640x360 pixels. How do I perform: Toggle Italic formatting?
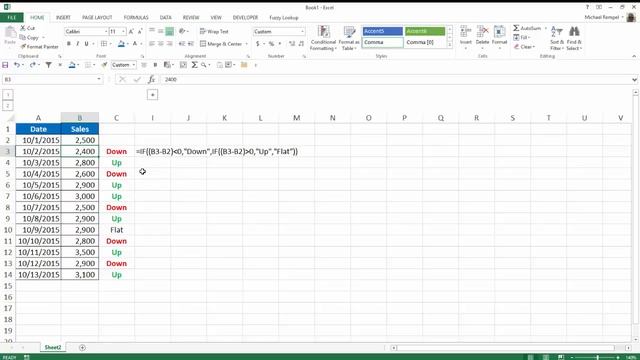point(78,44)
